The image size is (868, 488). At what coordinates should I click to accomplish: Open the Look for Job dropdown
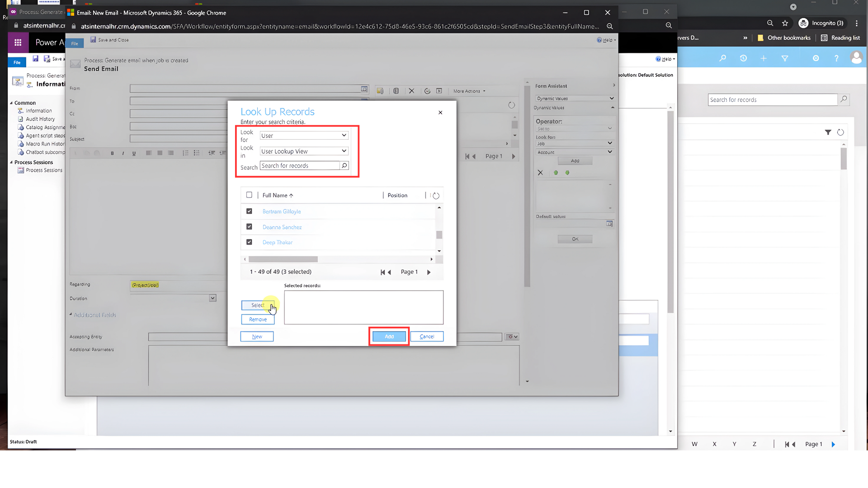[574, 143]
